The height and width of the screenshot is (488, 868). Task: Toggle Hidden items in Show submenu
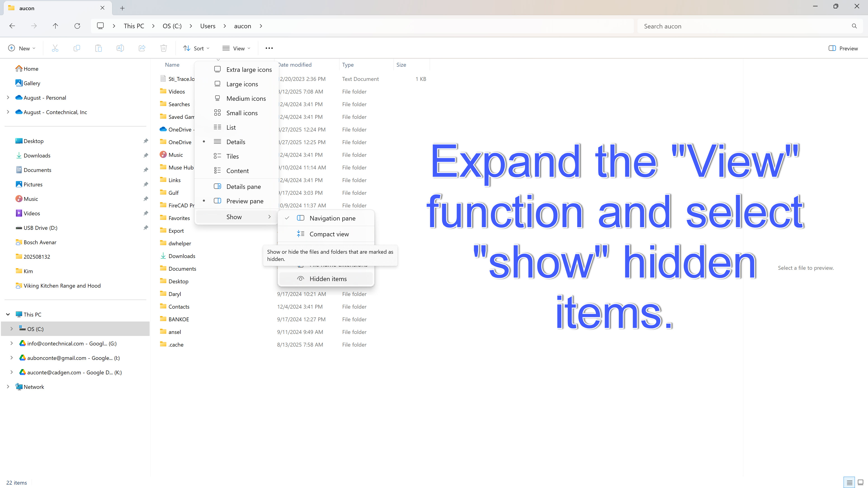pyautogui.click(x=326, y=279)
